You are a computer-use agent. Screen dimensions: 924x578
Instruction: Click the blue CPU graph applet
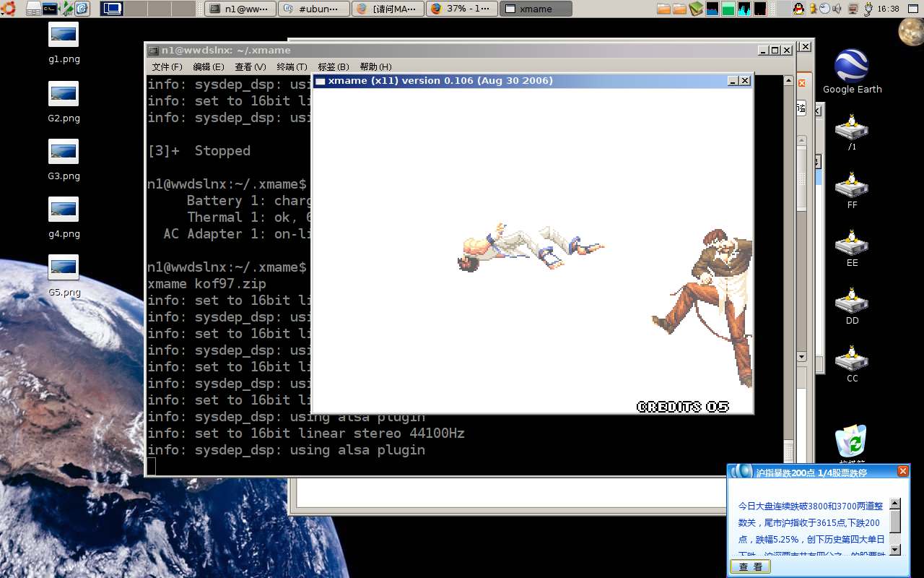[x=712, y=9]
